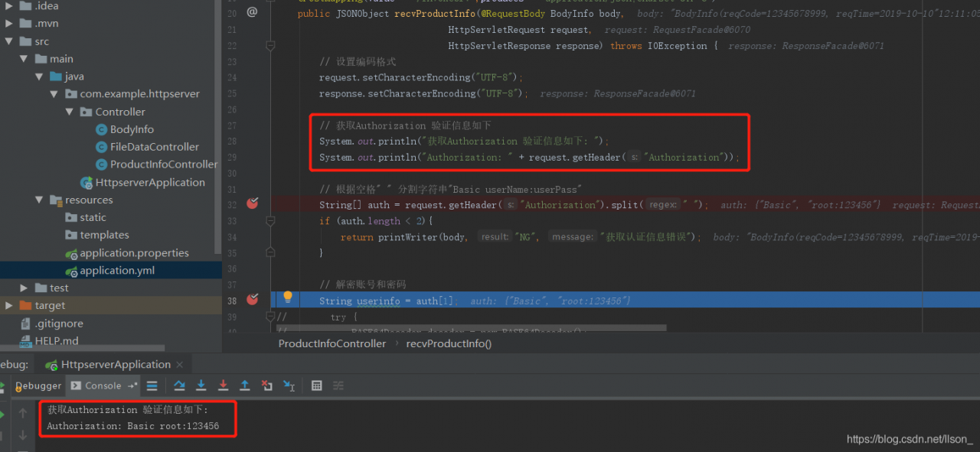This screenshot has height=452, width=980.
Task: Click the request.setCharacterEncoding("UTF-8") line
Action: pos(421,77)
